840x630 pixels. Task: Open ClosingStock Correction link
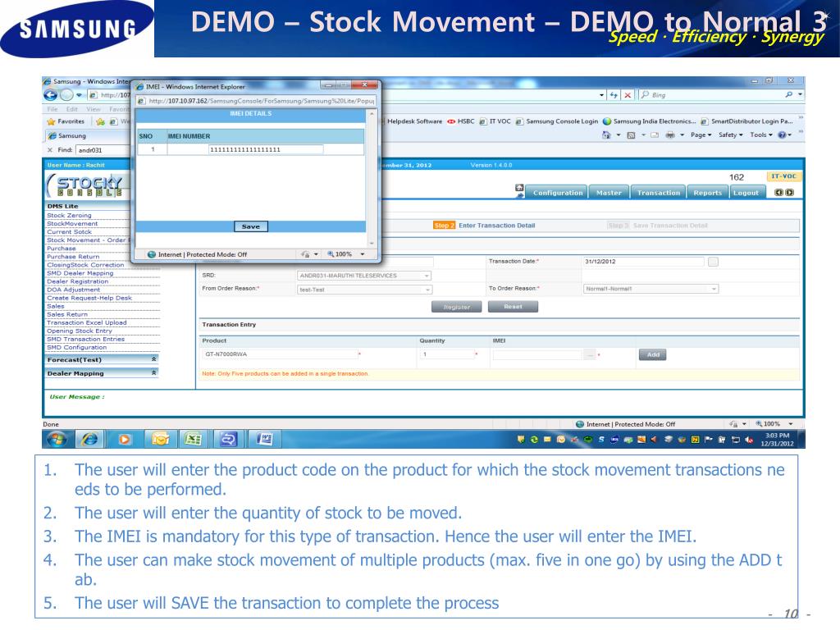click(x=85, y=265)
